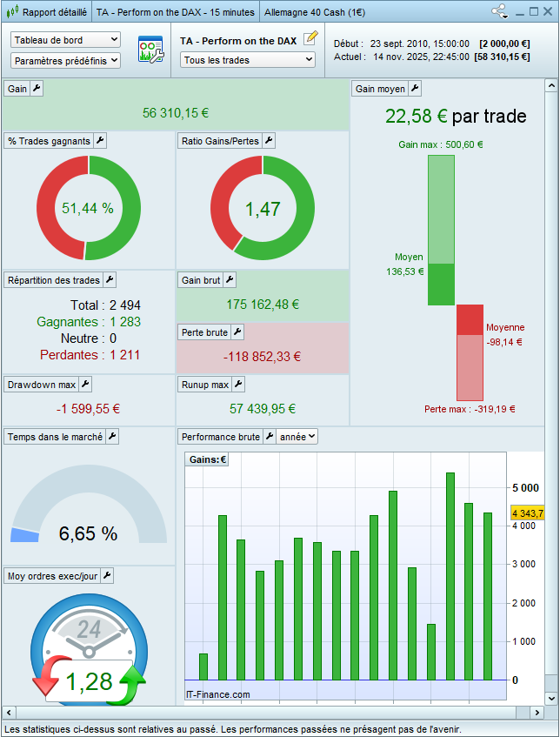
Task: Change the année period dropdown
Action: (x=298, y=436)
